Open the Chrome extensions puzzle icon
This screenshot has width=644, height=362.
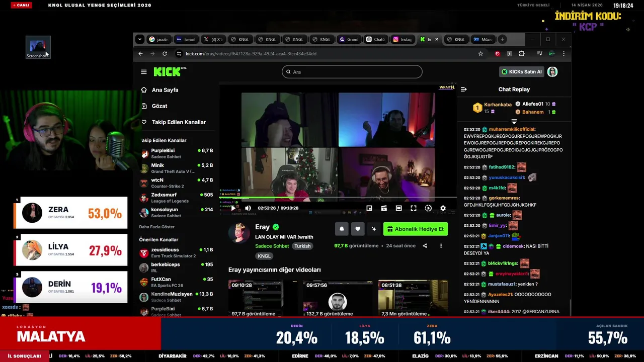click(x=522, y=54)
